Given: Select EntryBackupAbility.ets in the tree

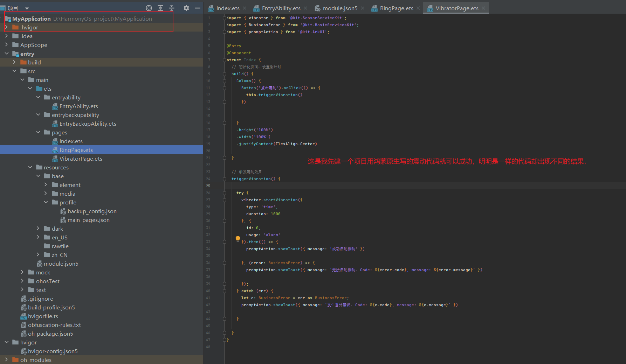Looking at the screenshot, I should 88,124.
